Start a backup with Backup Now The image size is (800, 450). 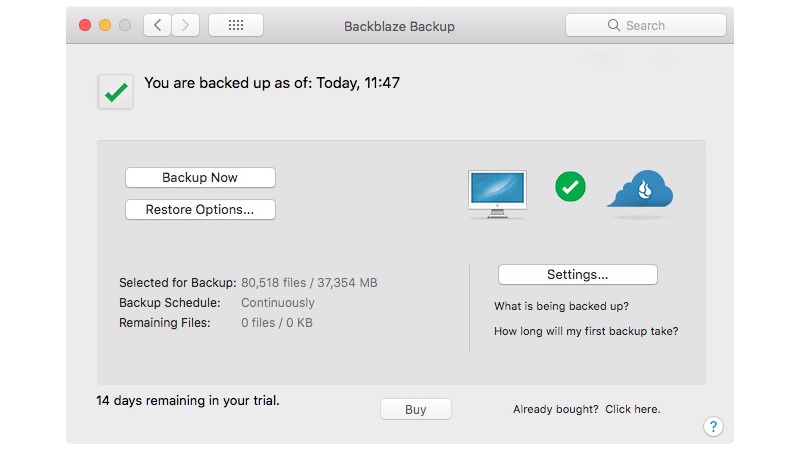(x=200, y=178)
